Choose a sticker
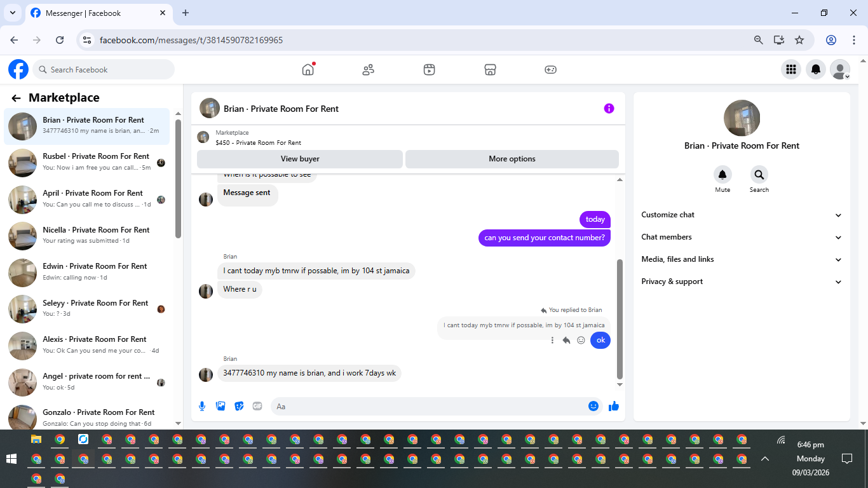This screenshot has height=488, width=868. click(x=239, y=406)
